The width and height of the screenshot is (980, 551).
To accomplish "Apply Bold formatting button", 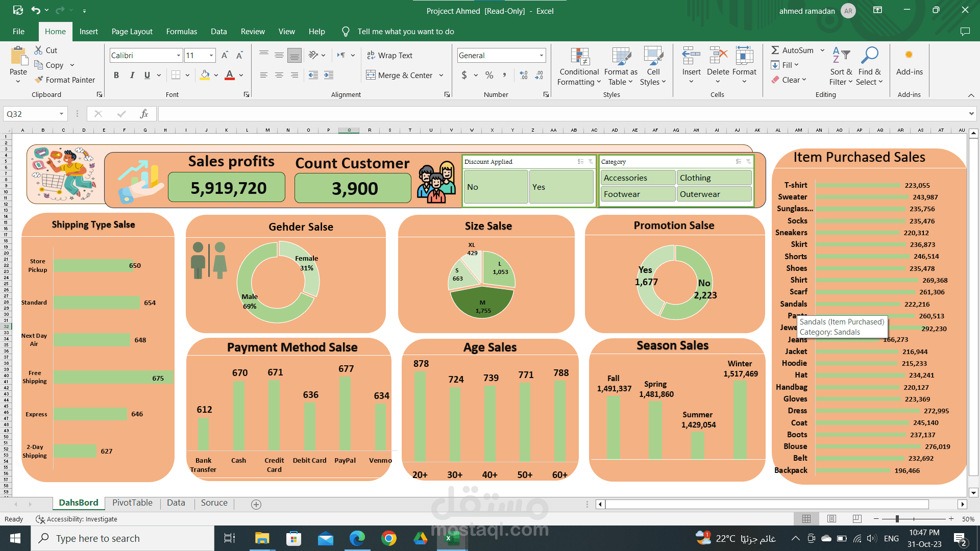I will tap(116, 75).
